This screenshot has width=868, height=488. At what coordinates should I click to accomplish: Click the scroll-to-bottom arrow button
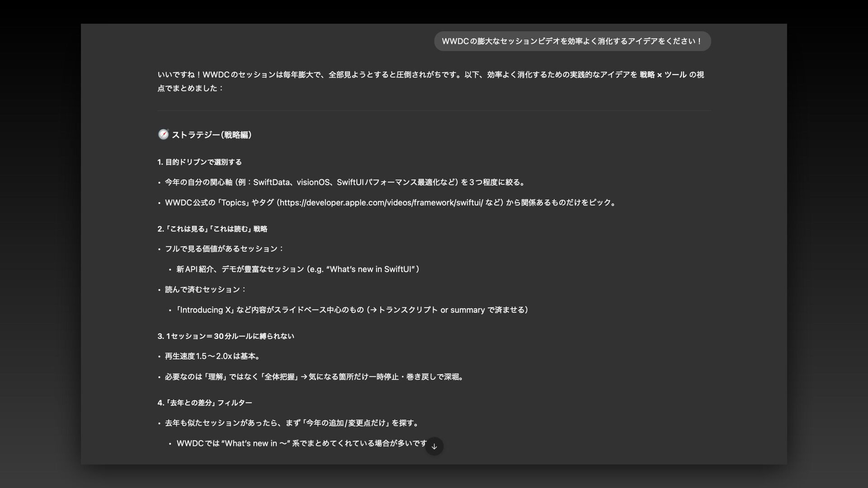(x=434, y=446)
